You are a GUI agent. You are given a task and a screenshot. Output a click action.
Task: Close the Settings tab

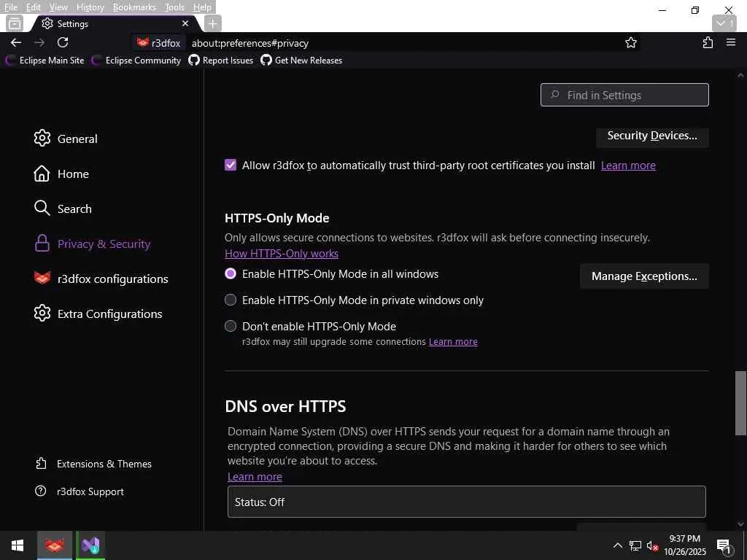(x=185, y=23)
